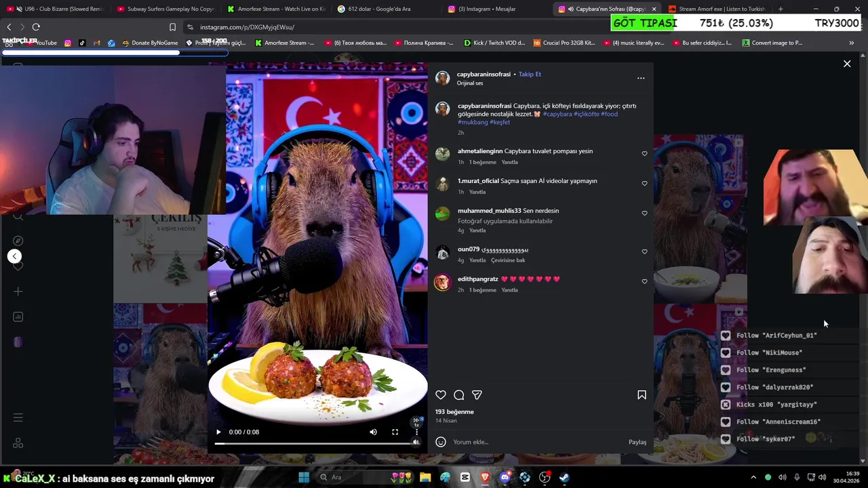The image size is (868, 488).
Task: Like oun079's comment
Action: click(644, 251)
